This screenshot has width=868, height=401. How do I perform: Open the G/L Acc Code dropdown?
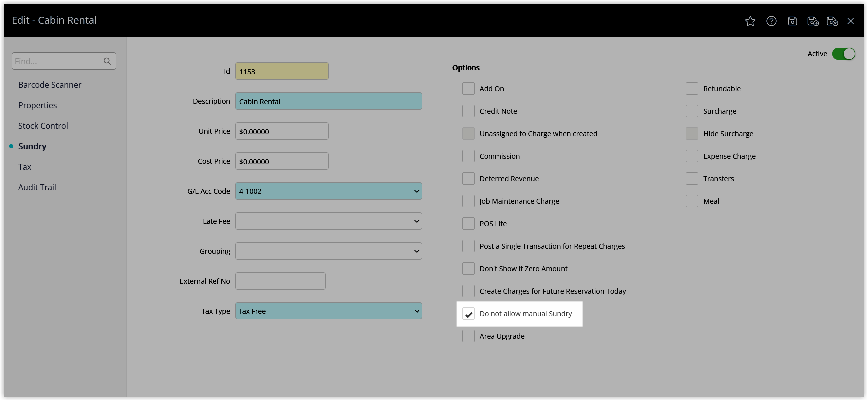click(x=329, y=191)
